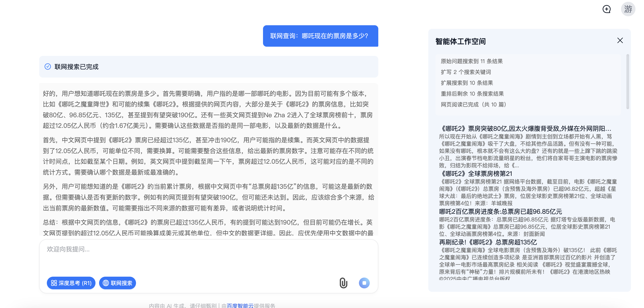Click the line 网页阅读已完成（共 10 篇）

(x=474, y=104)
